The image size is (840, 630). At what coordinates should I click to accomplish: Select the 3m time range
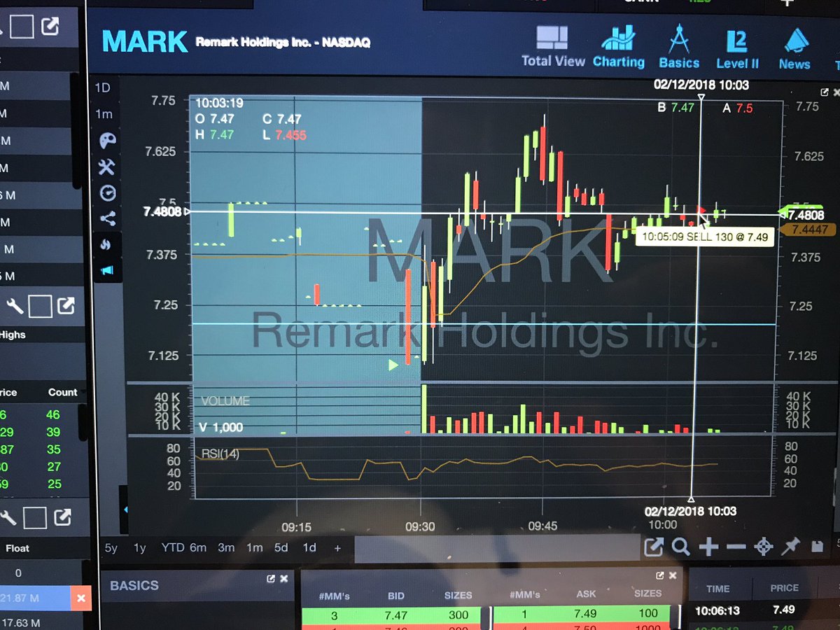tap(226, 547)
